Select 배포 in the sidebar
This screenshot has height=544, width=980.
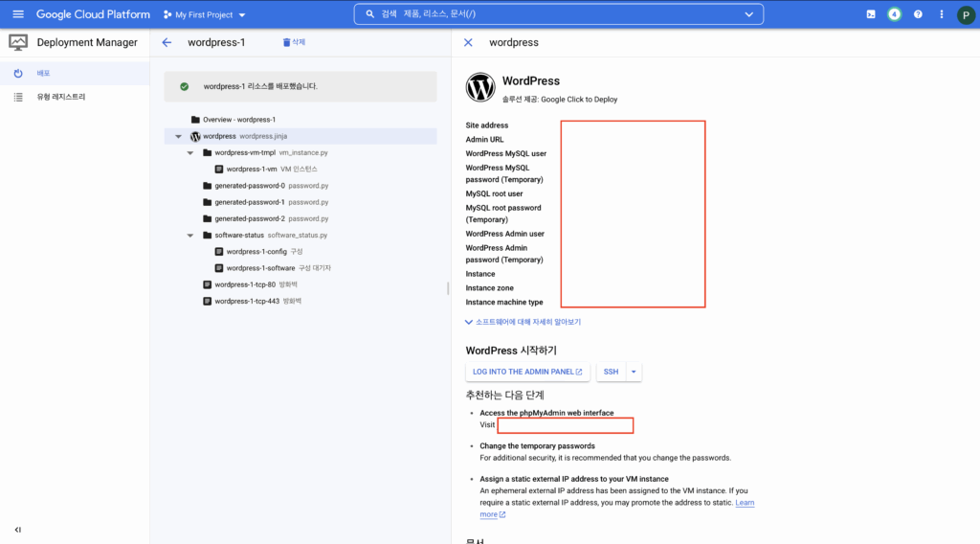point(75,73)
